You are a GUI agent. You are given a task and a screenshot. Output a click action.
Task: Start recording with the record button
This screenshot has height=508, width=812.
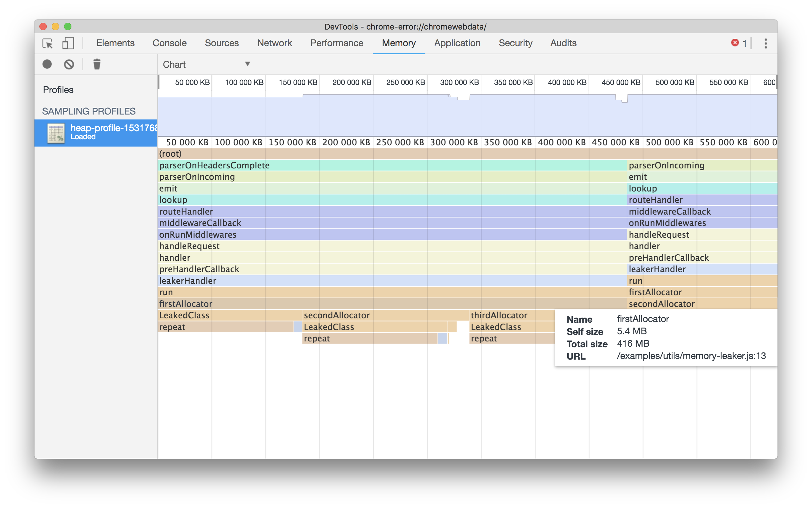click(47, 64)
